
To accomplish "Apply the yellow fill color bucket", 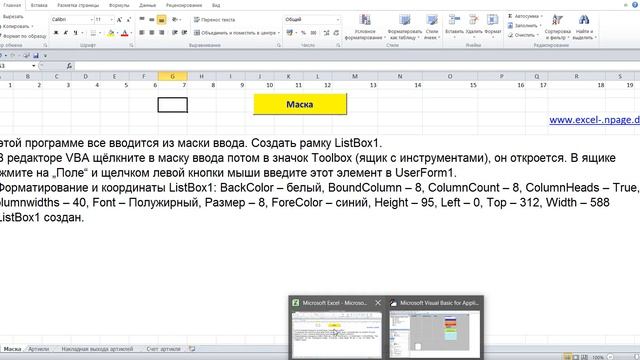I will [111, 33].
